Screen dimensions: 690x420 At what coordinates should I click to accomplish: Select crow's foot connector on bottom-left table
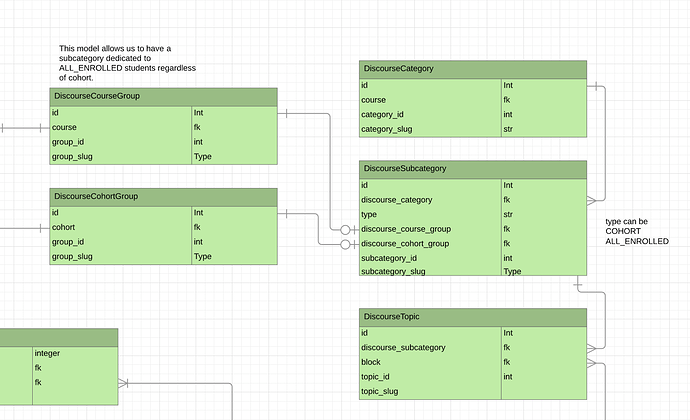coord(123,383)
